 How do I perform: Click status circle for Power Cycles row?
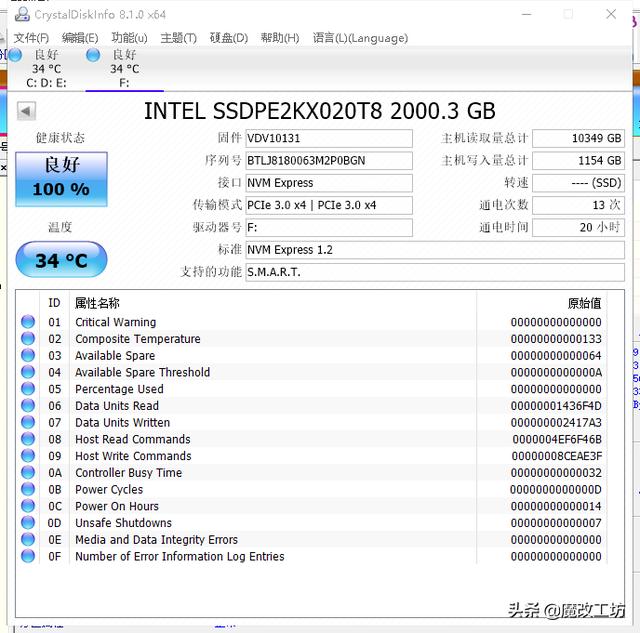click(28, 489)
